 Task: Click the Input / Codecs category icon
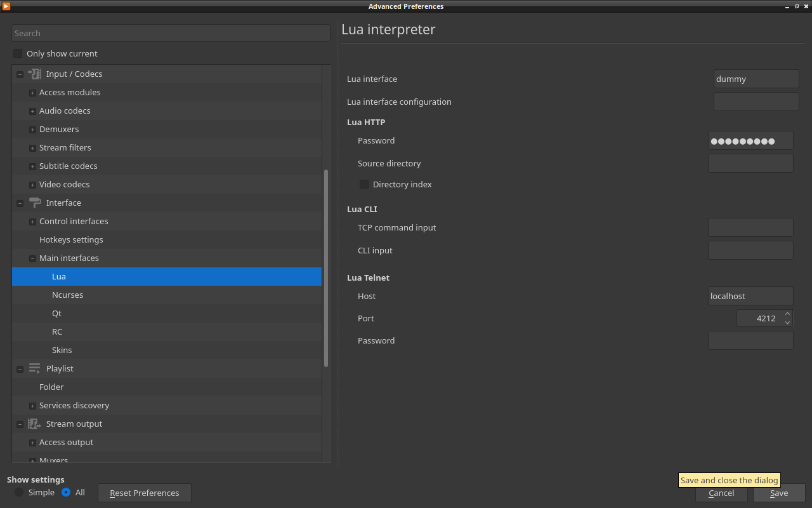tap(35, 74)
